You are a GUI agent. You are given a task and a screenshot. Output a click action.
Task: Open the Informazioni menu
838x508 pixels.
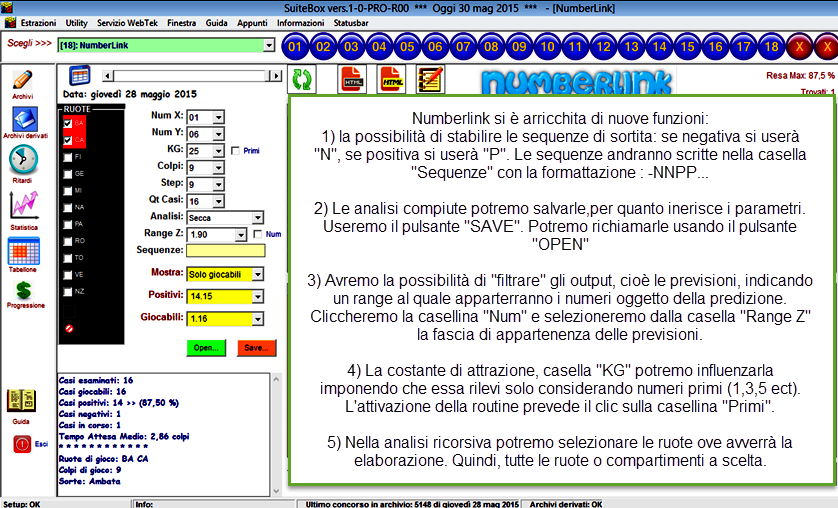(300, 23)
